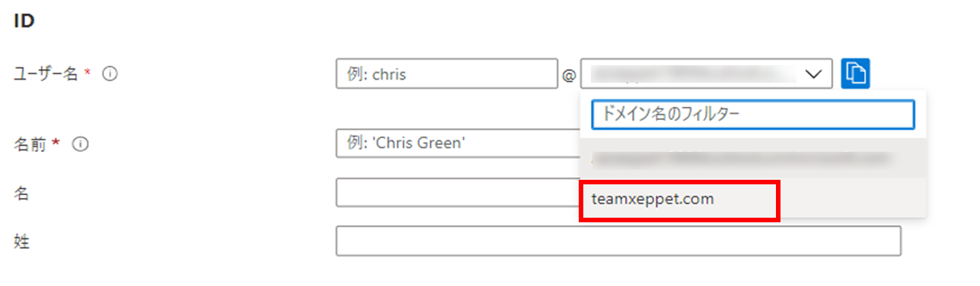Click the 名 field label
980x286 pixels.
pyautogui.click(x=21, y=193)
